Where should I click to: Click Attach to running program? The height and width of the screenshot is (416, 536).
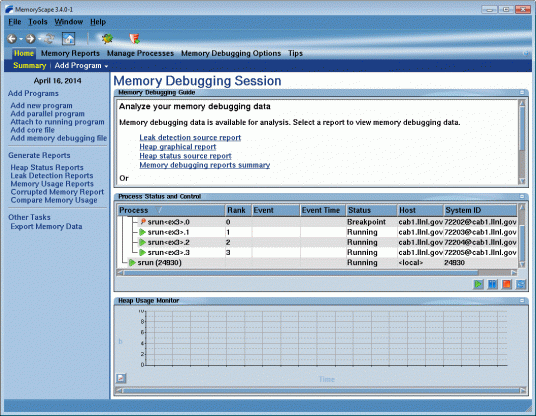(57, 122)
